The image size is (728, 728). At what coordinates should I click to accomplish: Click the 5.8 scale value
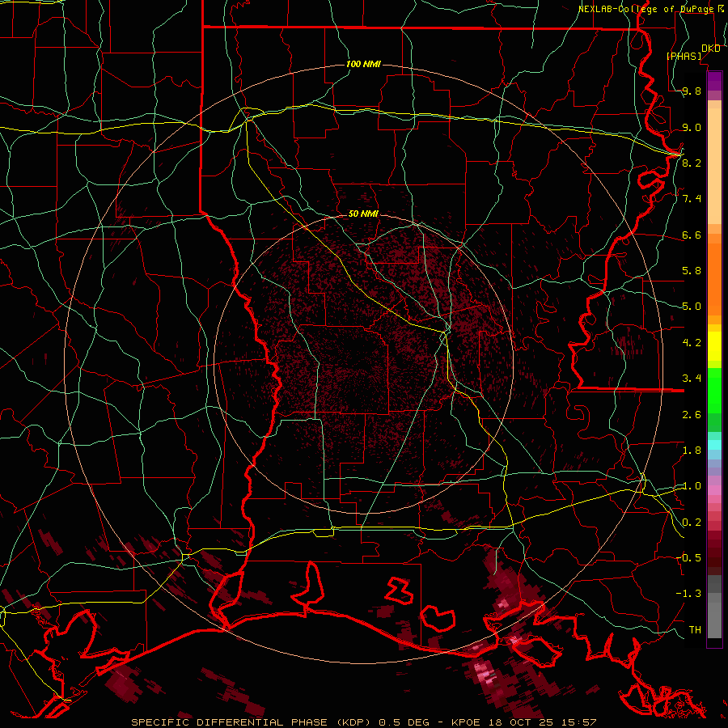[692, 271]
